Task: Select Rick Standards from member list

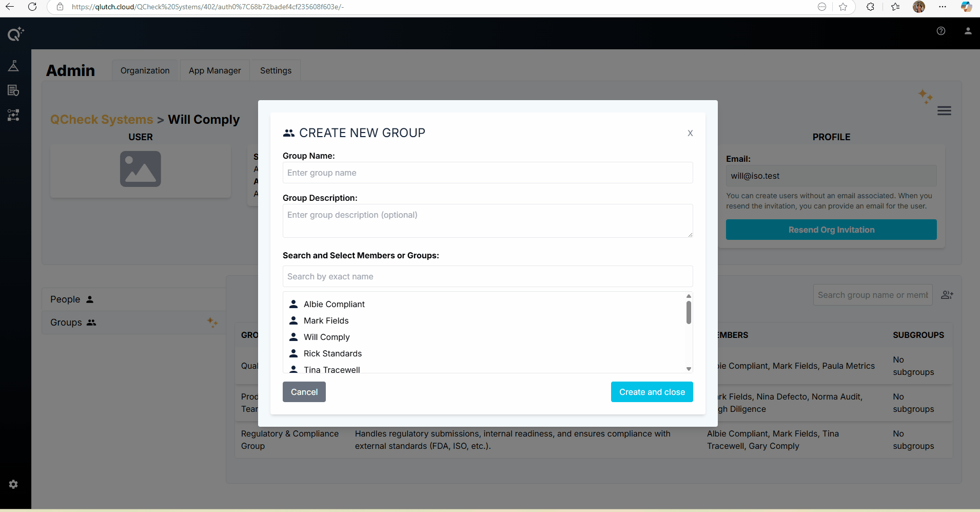Action: tap(332, 353)
